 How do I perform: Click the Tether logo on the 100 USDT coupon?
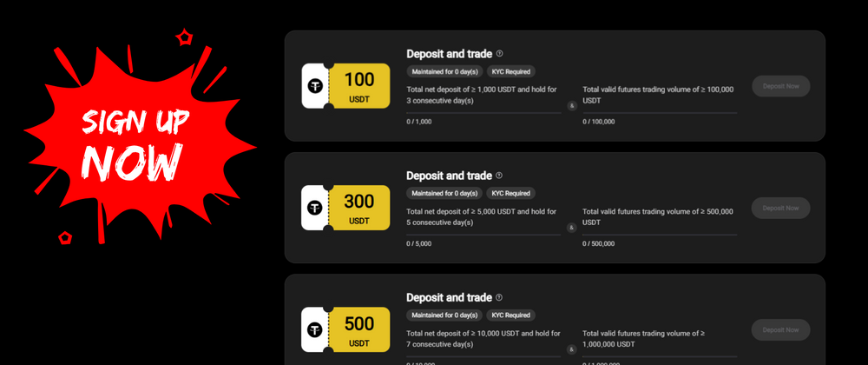(316, 86)
